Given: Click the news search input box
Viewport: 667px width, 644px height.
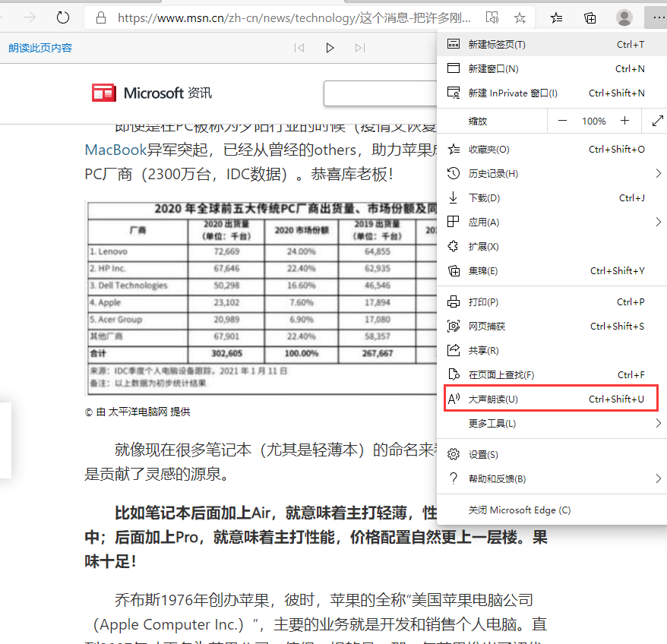Looking at the screenshot, I should pyautogui.click(x=380, y=93).
